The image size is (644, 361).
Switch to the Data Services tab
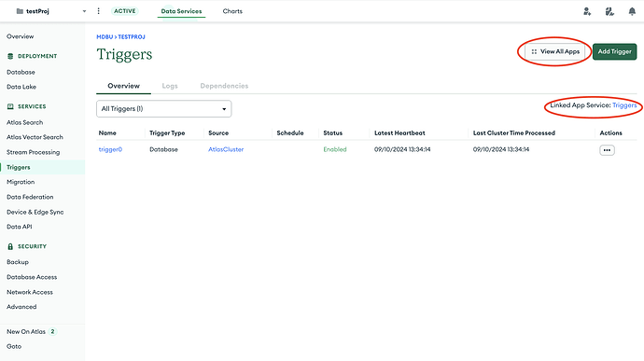click(181, 11)
